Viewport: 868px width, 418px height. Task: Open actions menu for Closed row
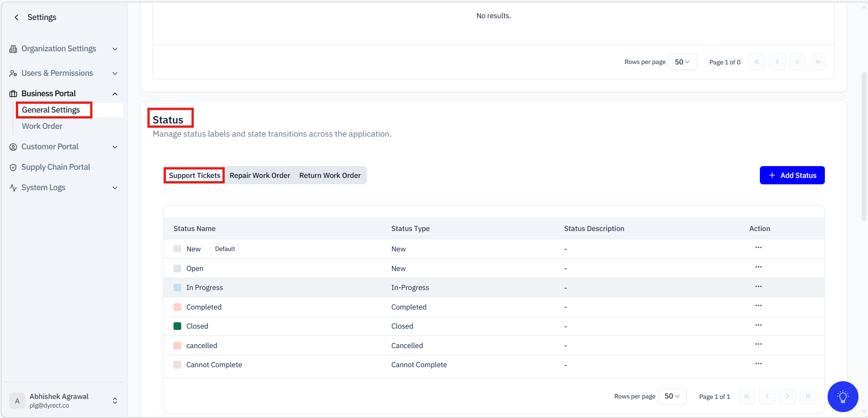point(759,325)
